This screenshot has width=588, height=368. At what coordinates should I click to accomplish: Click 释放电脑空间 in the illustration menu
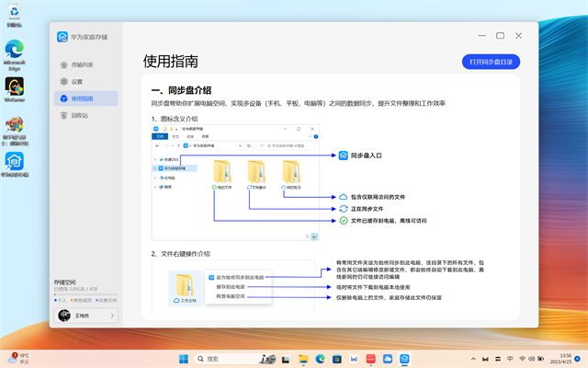231,296
